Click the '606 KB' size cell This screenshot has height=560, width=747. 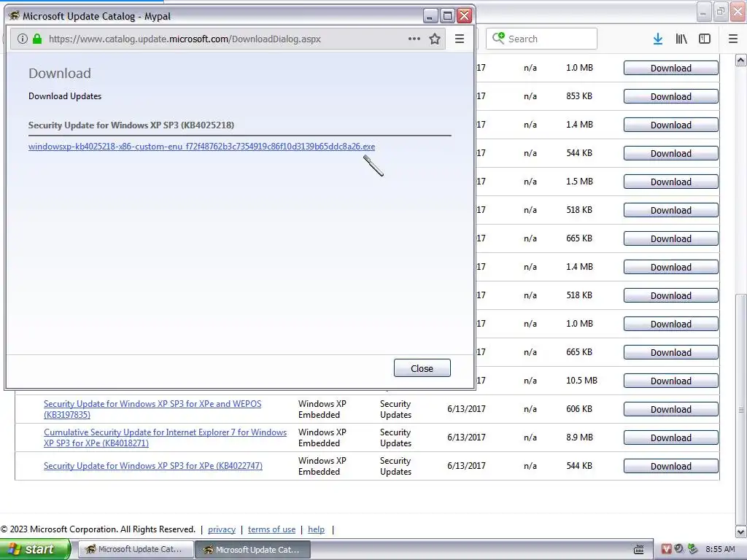pyautogui.click(x=579, y=409)
